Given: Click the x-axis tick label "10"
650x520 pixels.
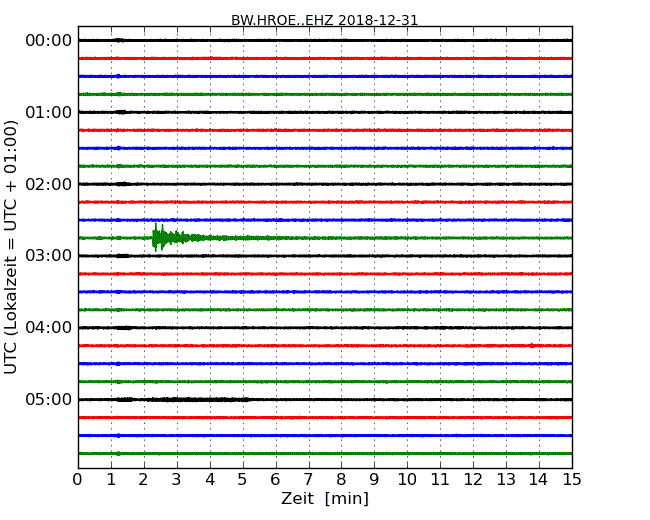Looking at the screenshot, I should (407, 480).
